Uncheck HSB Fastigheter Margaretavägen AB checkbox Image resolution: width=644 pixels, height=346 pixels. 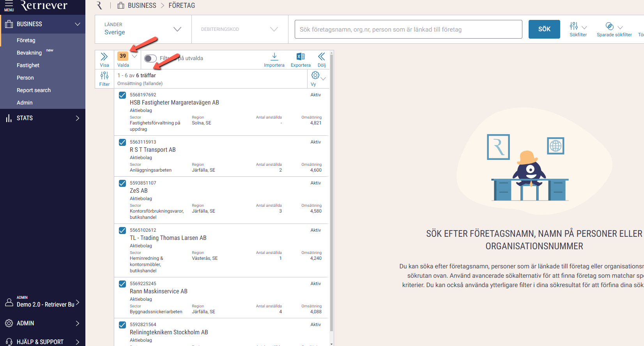tap(122, 95)
